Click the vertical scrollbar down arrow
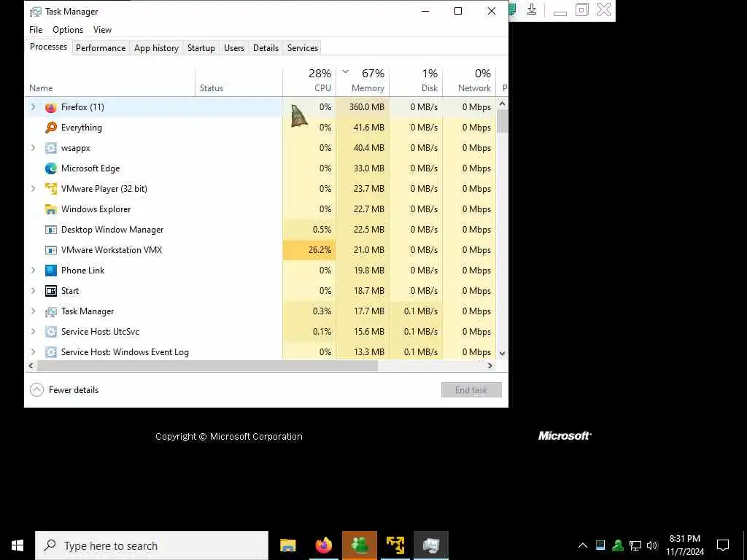Screen dimensions: 747x560 502,354
